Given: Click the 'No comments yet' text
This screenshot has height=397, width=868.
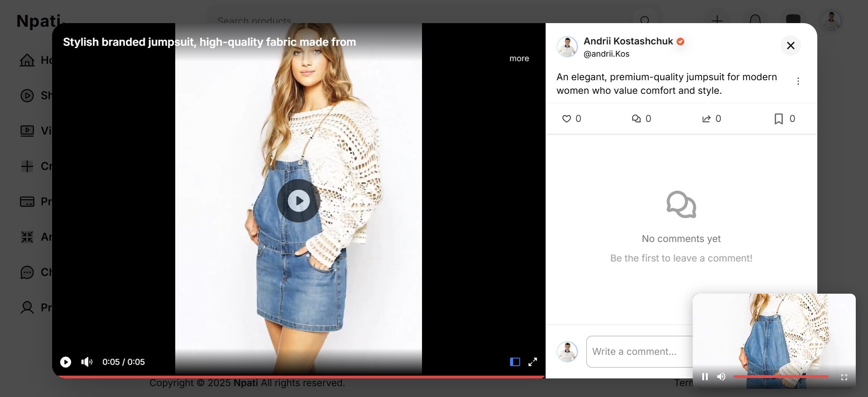Looking at the screenshot, I should (x=681, y=239).
